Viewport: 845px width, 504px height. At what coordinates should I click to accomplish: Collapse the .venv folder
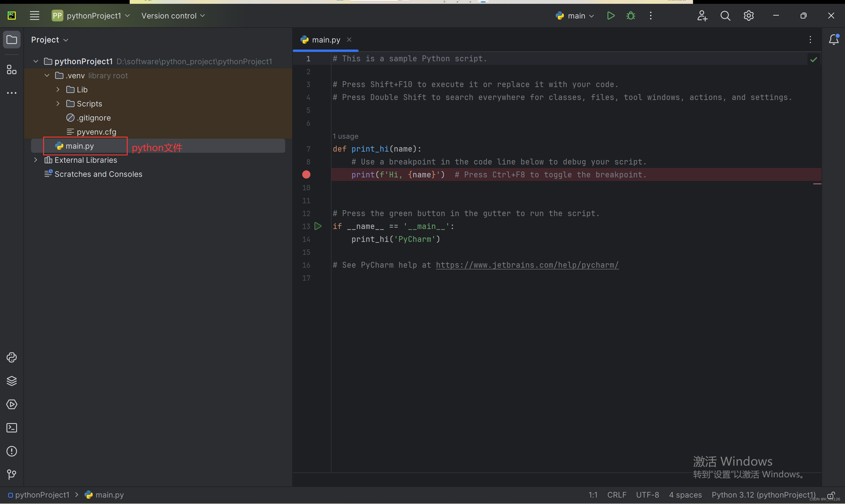47,75
